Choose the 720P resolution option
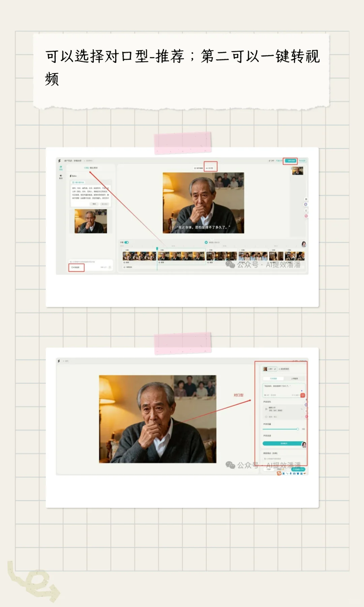This screenshot has width=364, height=607. (269, 469)
